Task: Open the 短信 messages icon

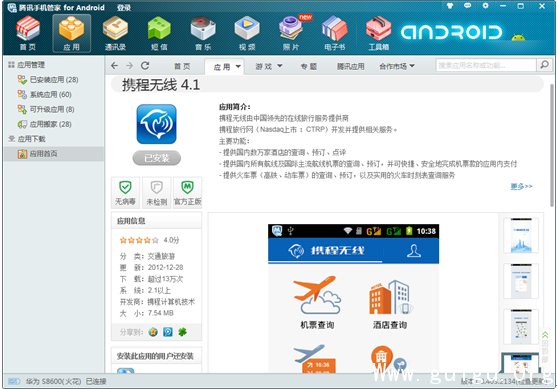Action: 159,33
